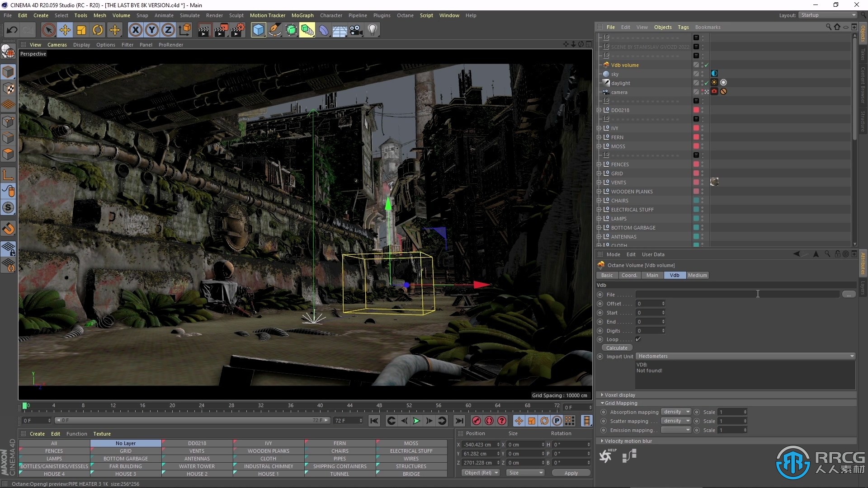The image size is (868, 488).
Task: Toggle camera visibility dots
Action: (x=703, y=92)
